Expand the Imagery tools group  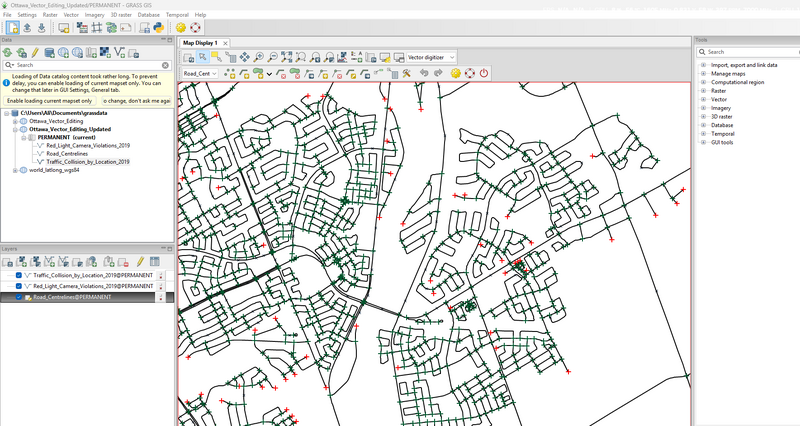(x=703, y=108)
